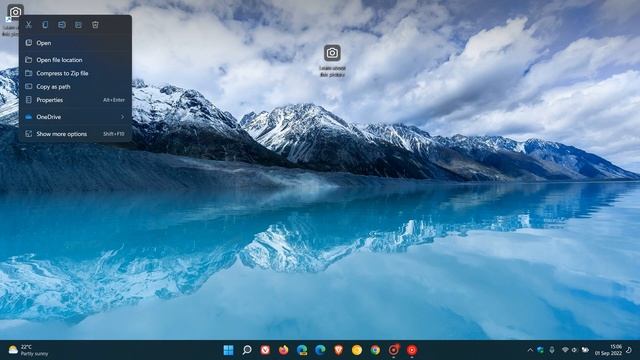Image resolution: width=640 pixels, height=360 pixels.
Task: Click the focus assist moon icon
Action: pyautogui.click(x=629, y=350)
